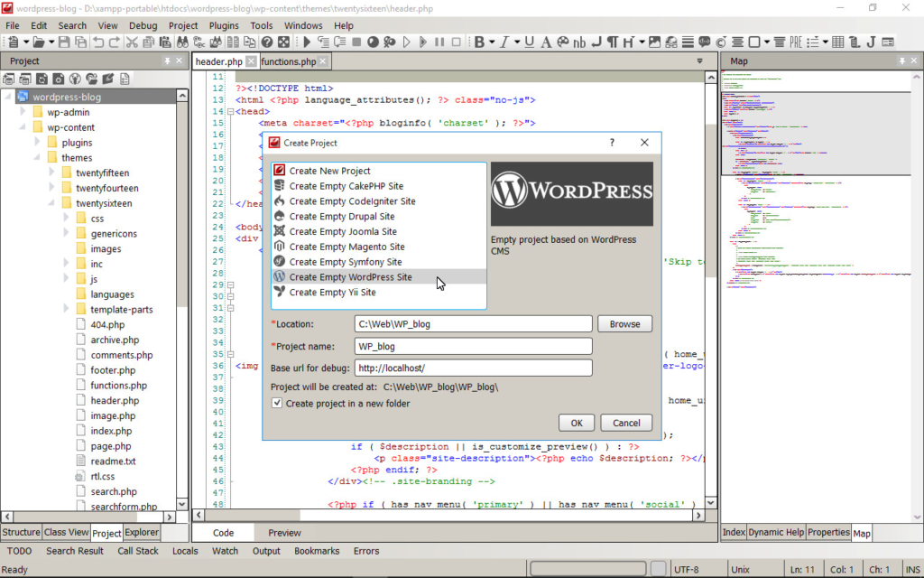Image resolution: width=924 pixels, height=578 pixels.
Task: Click the Browse button for project location
Action: [624, 323]
